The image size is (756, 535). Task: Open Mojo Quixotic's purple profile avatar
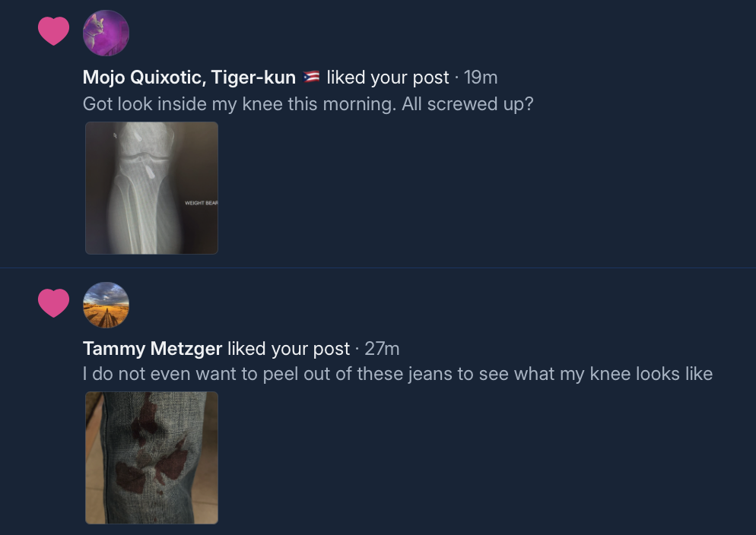coord(106,33)
